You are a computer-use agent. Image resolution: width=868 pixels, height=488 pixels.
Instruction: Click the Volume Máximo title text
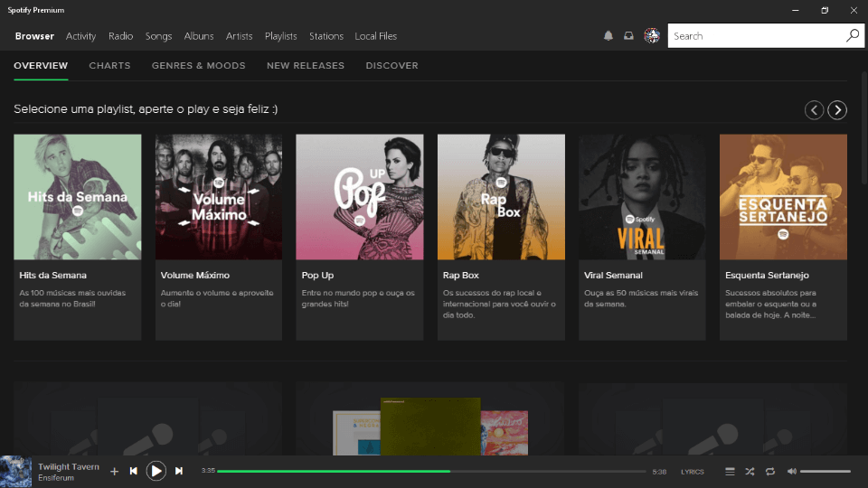[195, 276]
